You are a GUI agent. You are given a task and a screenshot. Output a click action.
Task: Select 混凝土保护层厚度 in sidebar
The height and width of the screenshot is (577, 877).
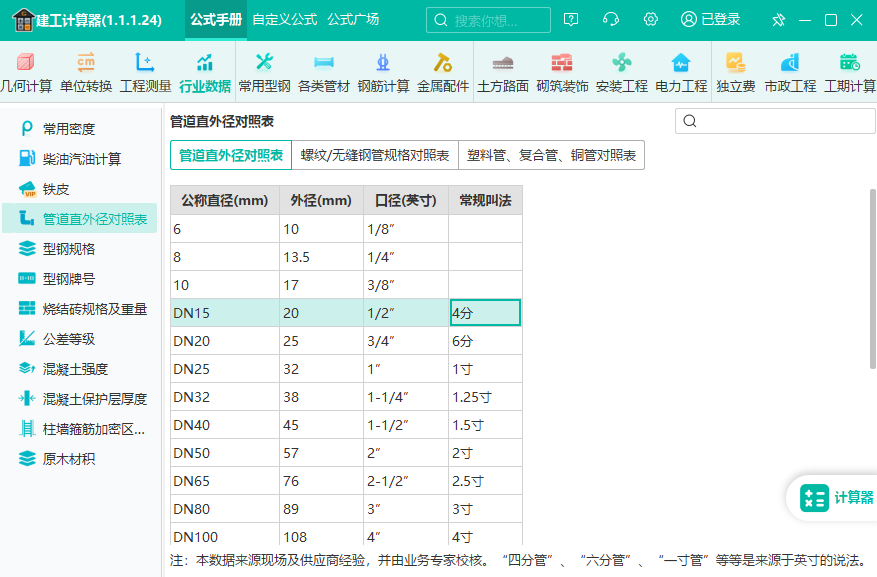point(80,399)
